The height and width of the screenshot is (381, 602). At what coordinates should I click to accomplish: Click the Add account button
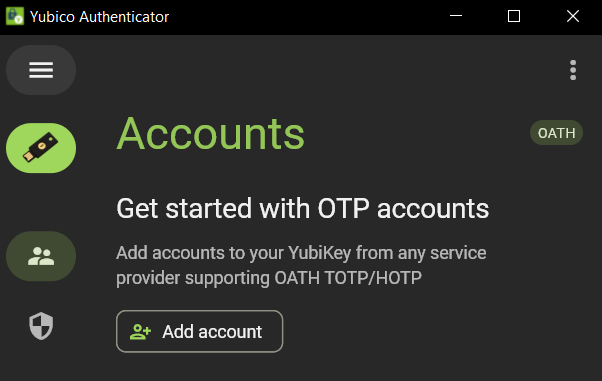click(200, 331)
